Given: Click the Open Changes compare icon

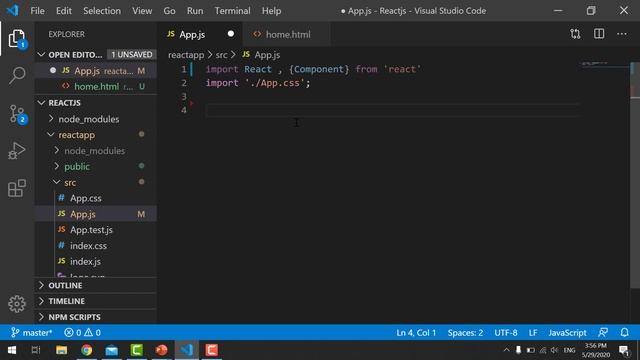Looking at the screenshot, I should [x=575, y=34].
